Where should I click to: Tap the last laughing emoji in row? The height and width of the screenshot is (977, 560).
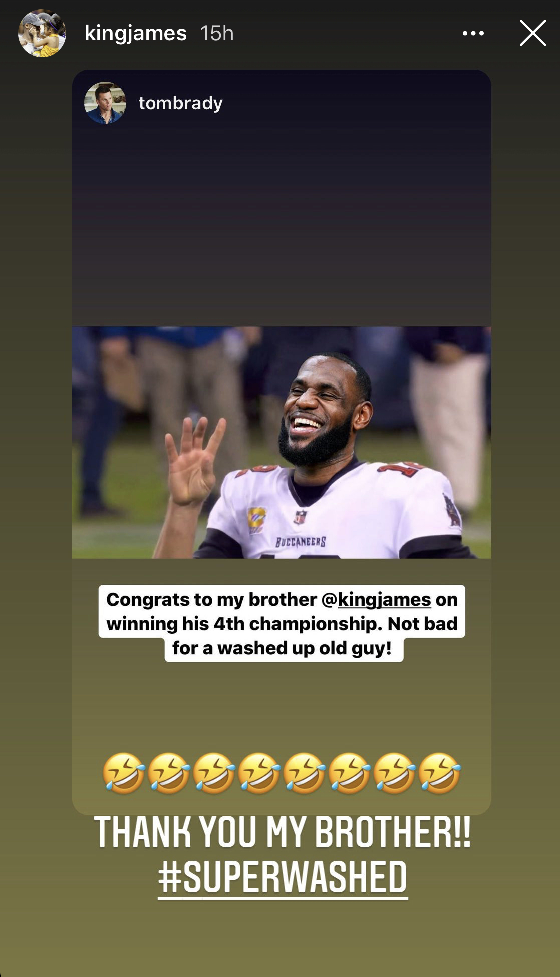(440, 773)
